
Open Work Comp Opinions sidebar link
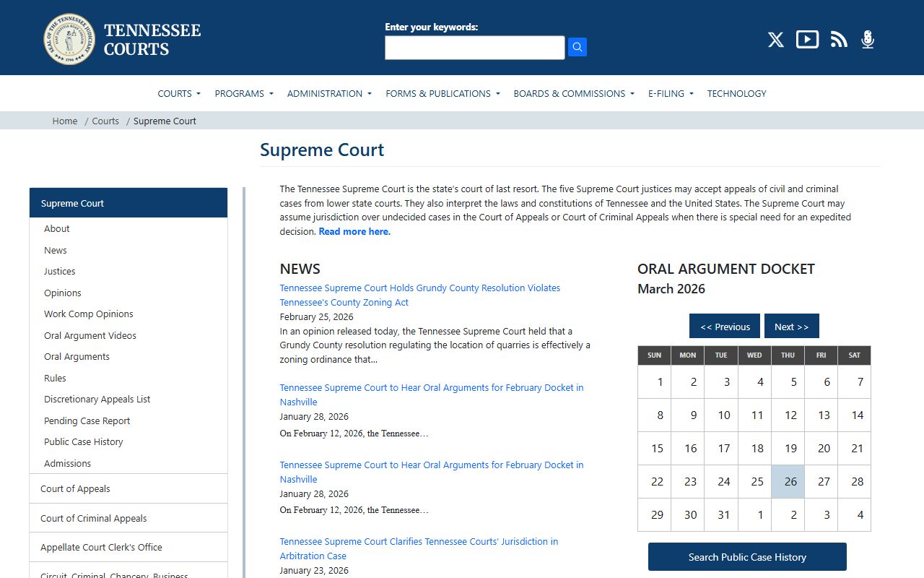coord(89,314)
